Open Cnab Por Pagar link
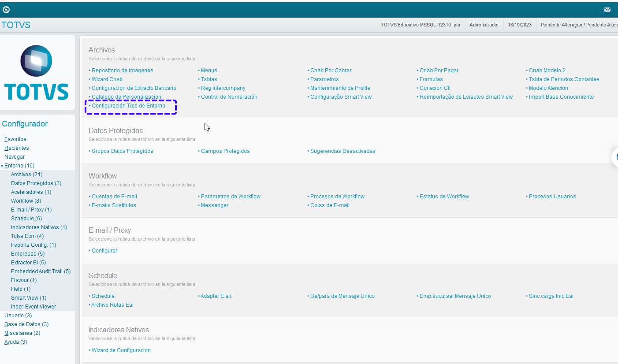Image resolution: width=618 pixels, height=364 pixels. [x=439, y=71]
